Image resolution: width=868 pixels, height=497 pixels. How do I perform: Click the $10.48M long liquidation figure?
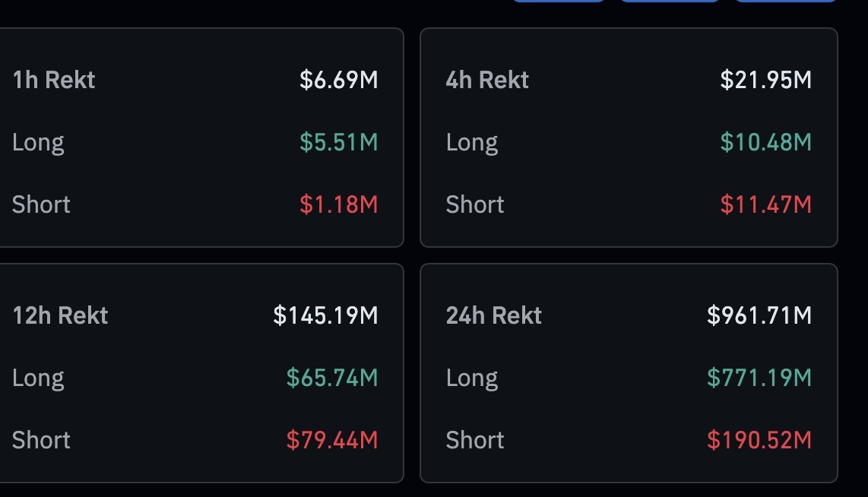pyautogui.click(x=765, y=142)
